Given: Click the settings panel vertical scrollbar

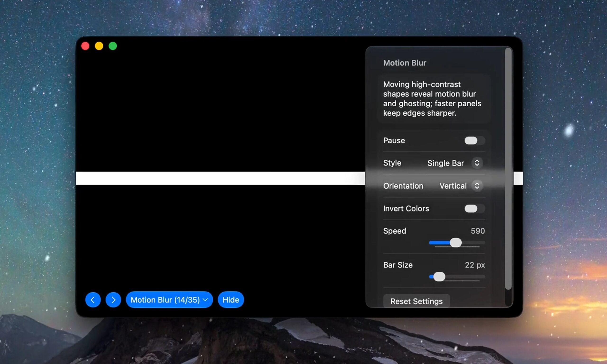Looking at the screenshot, I should [508, 169].
